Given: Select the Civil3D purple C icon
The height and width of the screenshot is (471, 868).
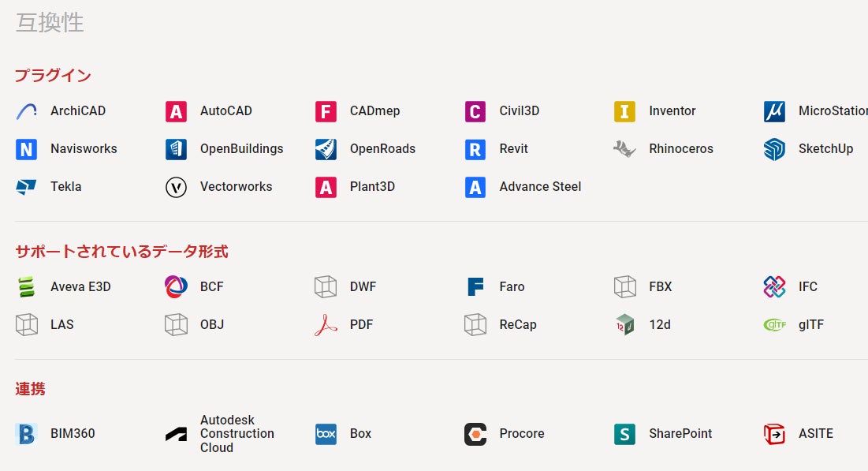Looking at the screenshot, I should tap(475, 111).
